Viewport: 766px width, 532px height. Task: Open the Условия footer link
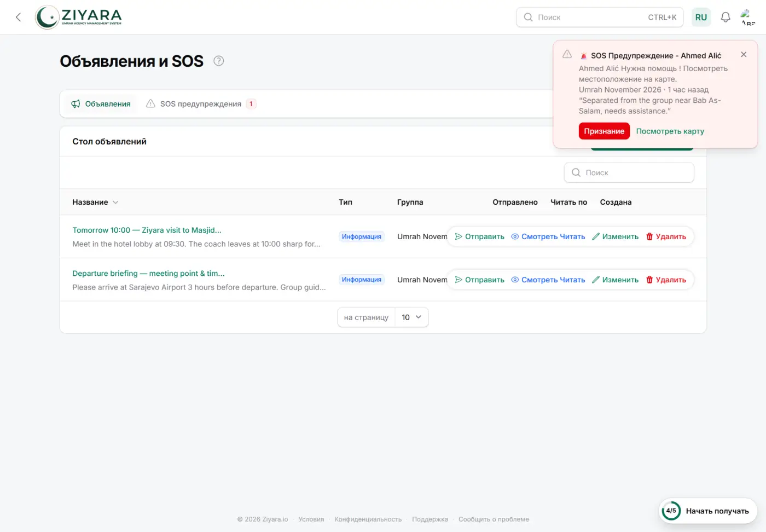[x=311, y=519]
